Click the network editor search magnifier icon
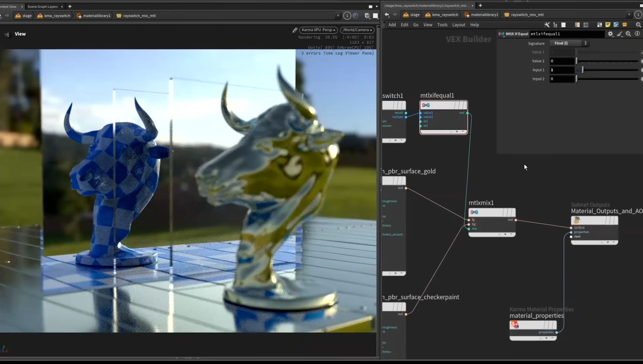The height and width of the screenshot is (364, 643). pyautogui.click(x=638, y=25)
